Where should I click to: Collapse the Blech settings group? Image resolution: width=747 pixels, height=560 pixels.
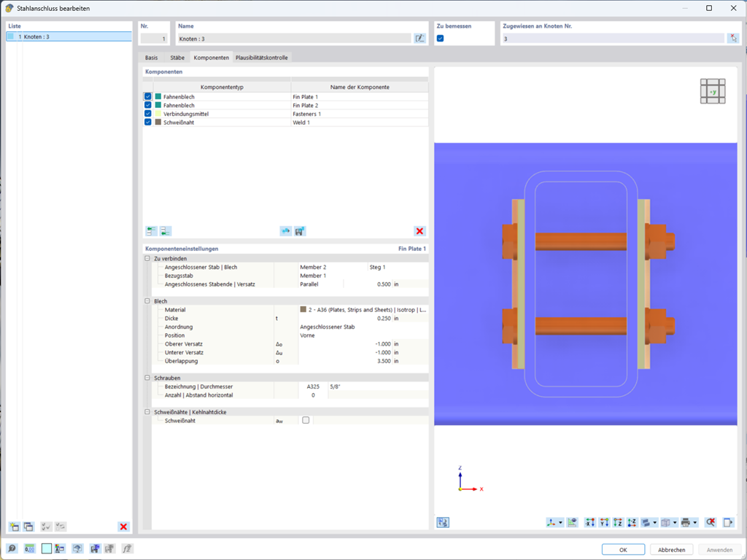click(147, 301)
